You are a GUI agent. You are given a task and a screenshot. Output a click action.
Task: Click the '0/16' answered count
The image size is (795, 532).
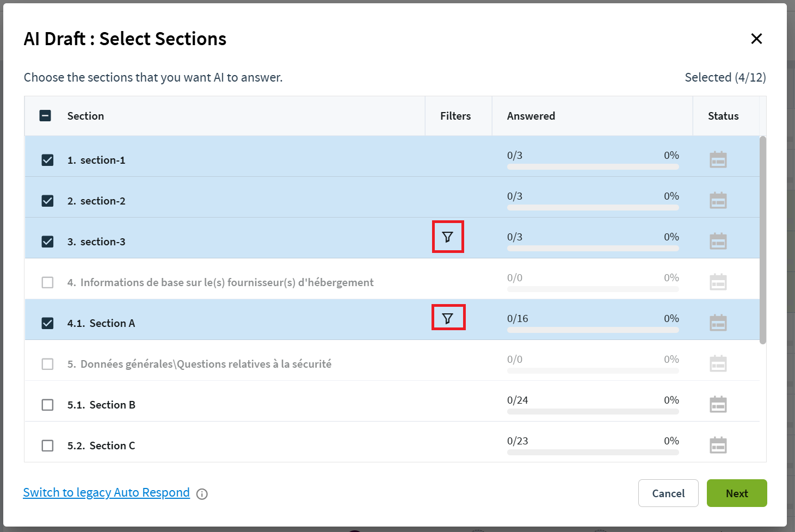pos(517,318)
